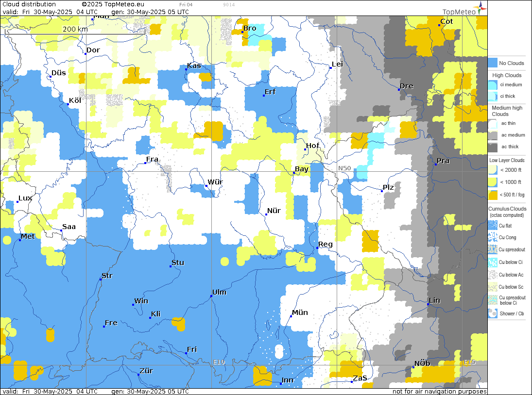Click the 'Mün' city label

point(300,313)
